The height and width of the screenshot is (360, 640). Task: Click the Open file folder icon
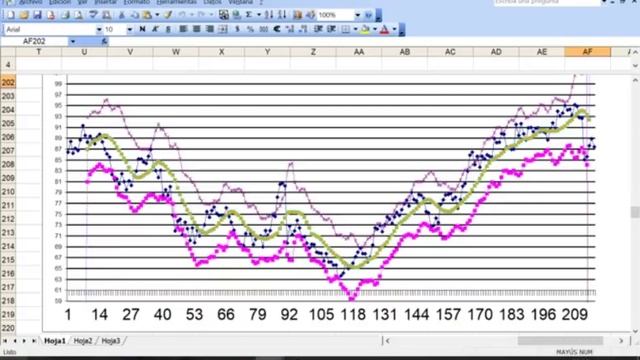click(24, 15)
